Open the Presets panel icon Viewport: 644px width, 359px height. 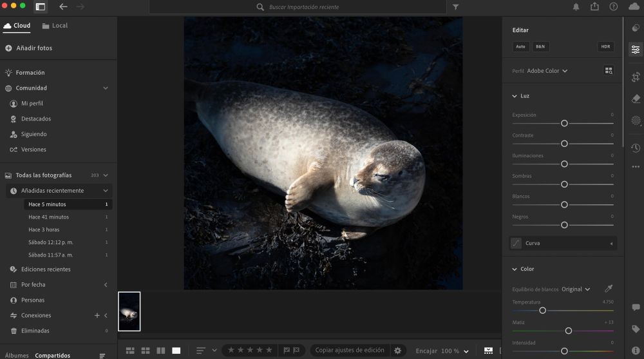tap(636, 28)
